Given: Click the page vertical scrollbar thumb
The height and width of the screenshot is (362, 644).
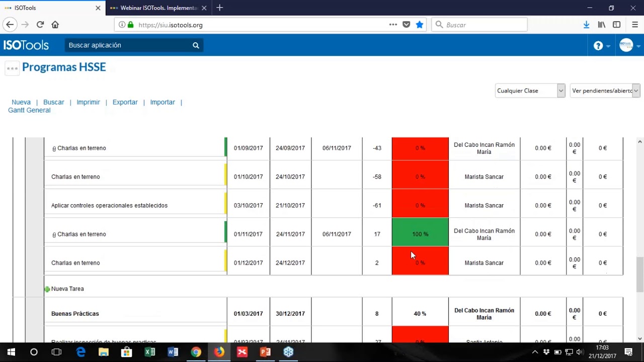Looking at the screenshot, I should [639, 274].
